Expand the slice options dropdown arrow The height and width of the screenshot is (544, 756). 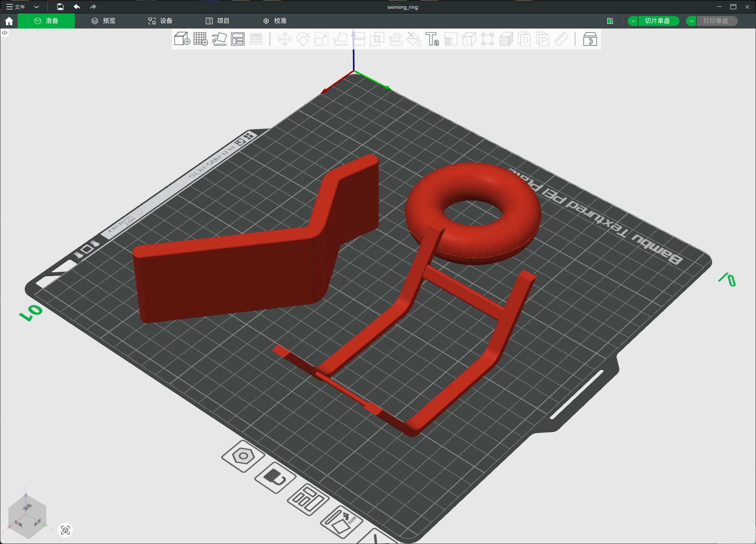pos(633,21)
